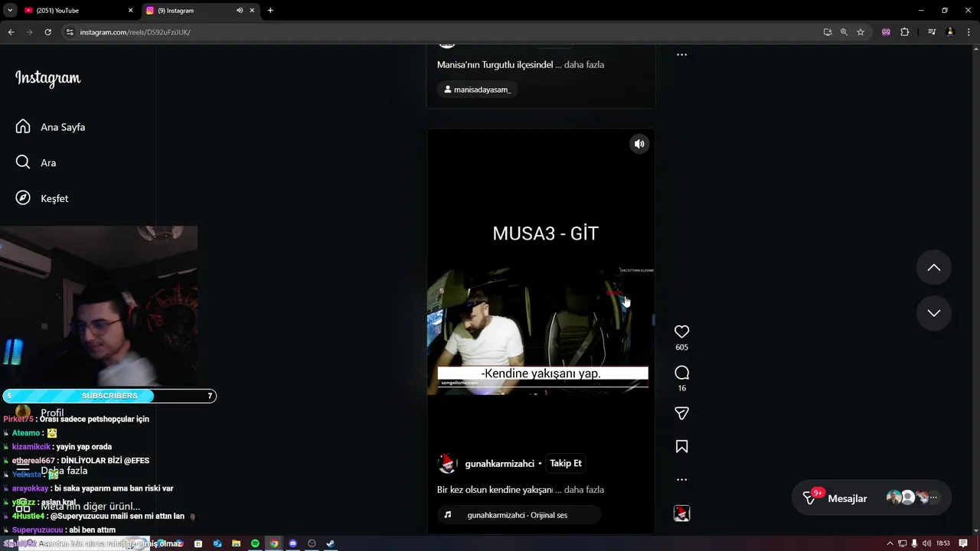Bookmark this page with star icon
This screenshot has width=980, height=551.
click(861, 32)
